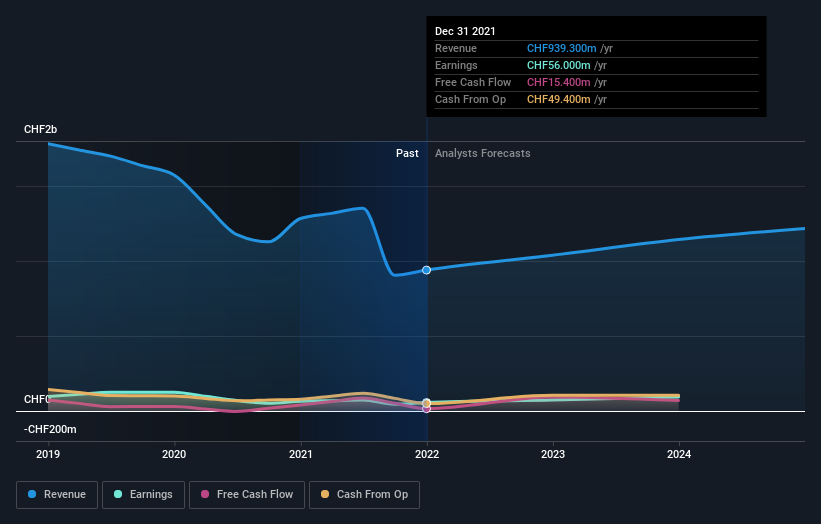Select the 2021 x-axis label
Viewport: 821px width, 524px height.
pos(301,454)
